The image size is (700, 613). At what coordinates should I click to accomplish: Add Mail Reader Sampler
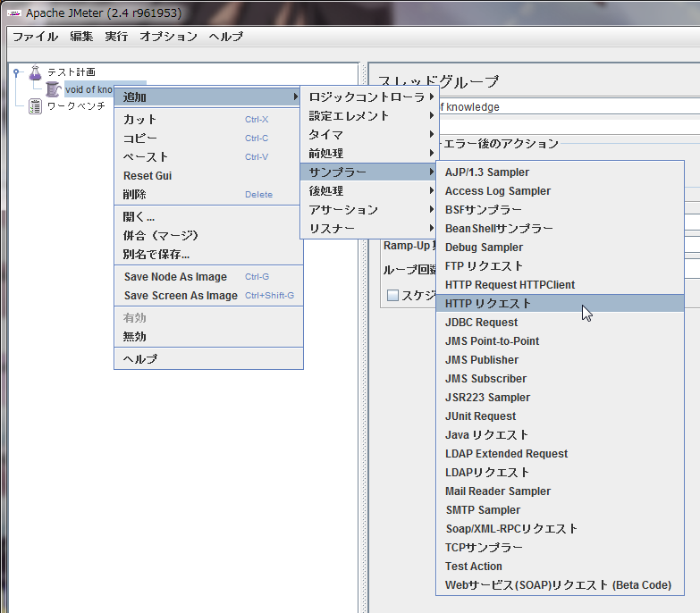point(560,491)
